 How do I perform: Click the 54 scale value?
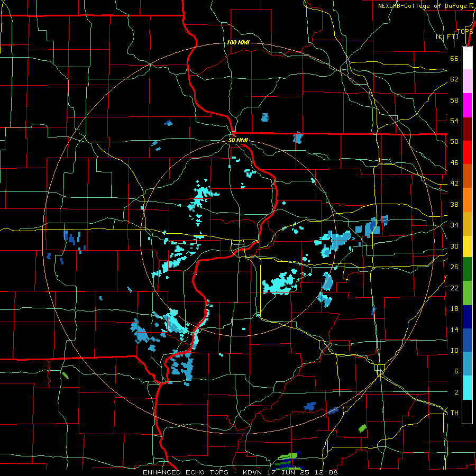(x=454, y=121)
